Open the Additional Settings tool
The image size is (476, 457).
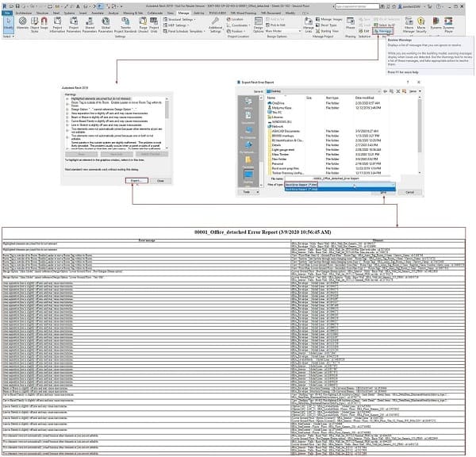pos(215,25)
